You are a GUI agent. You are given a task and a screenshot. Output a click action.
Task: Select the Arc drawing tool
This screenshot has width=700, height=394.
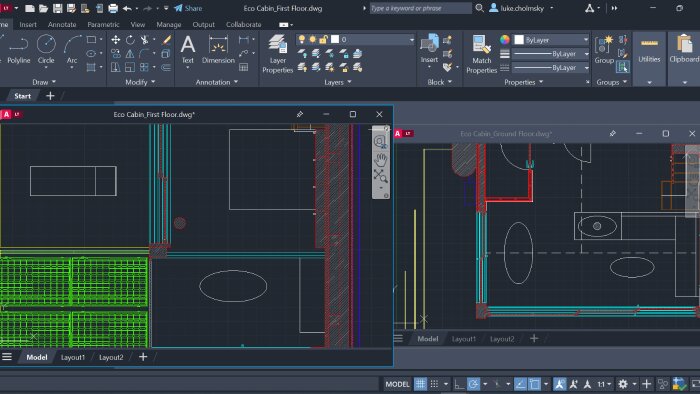point(72,50)
